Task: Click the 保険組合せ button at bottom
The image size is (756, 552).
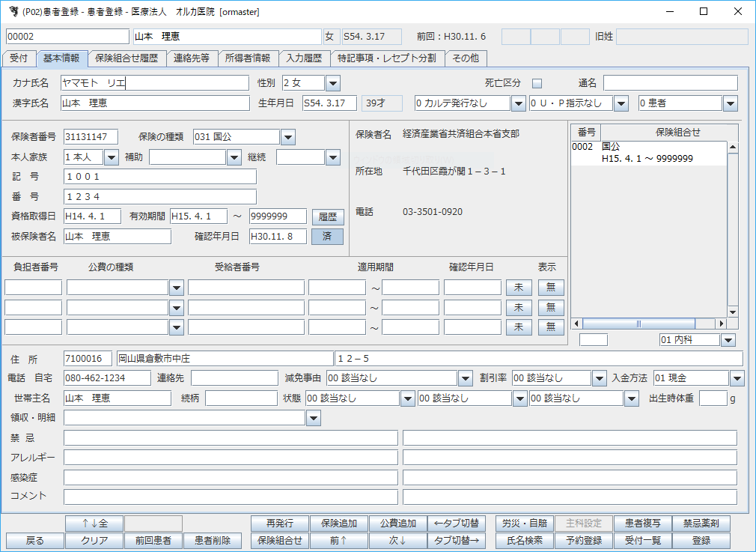Action: point(280,541)
